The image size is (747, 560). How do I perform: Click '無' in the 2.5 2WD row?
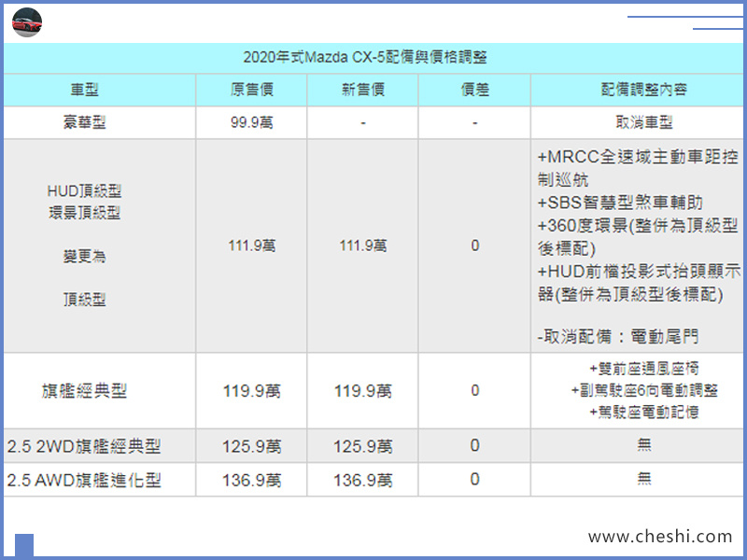(x=644, y=445)
